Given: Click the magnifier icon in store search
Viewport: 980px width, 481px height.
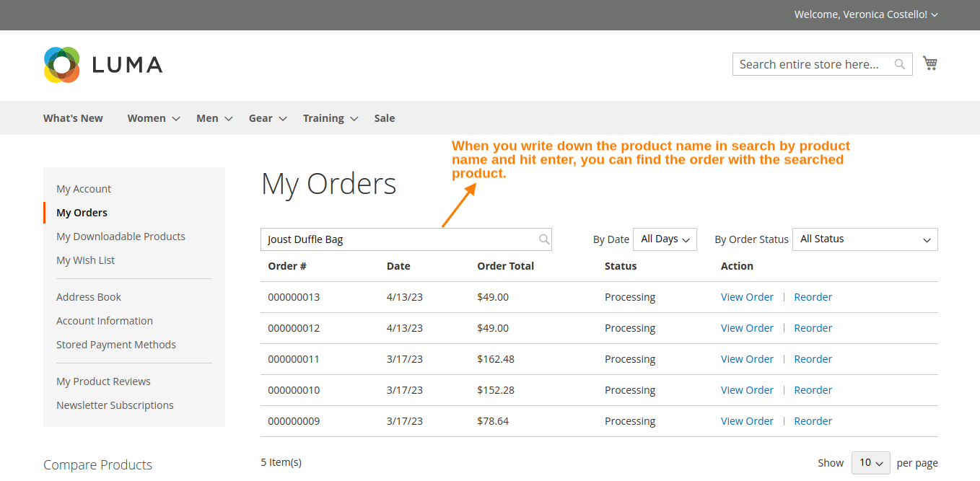Looking at the screenshot, I should coord(899,64).
